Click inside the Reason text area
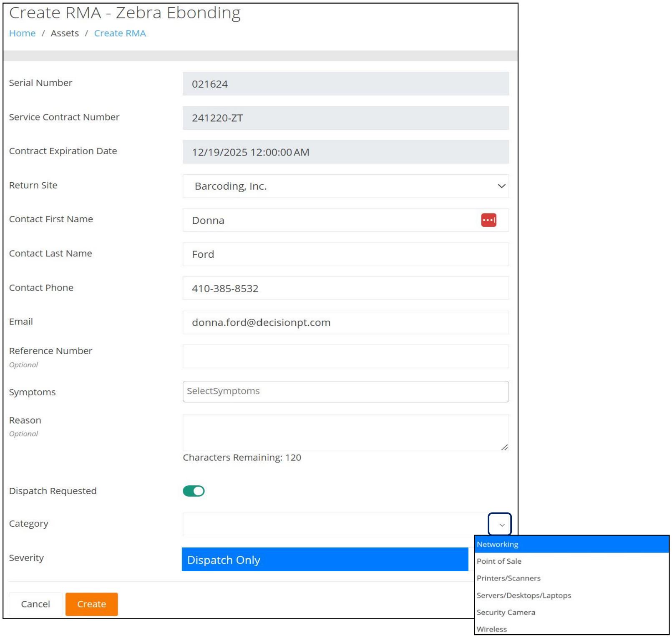672x638 pixels. click(345, 432)
